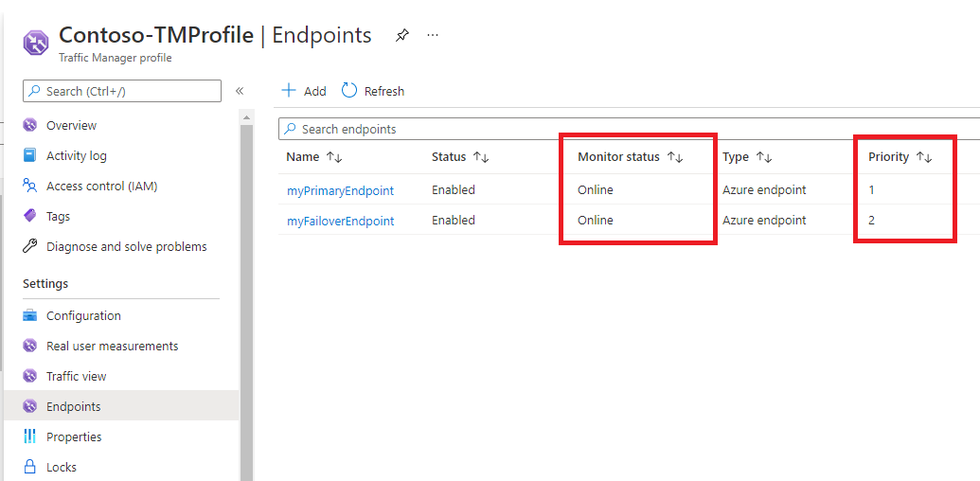Sort by Monitor status column
The width and height of the screenshot is (980, 481).
click(x=674, y=157)
